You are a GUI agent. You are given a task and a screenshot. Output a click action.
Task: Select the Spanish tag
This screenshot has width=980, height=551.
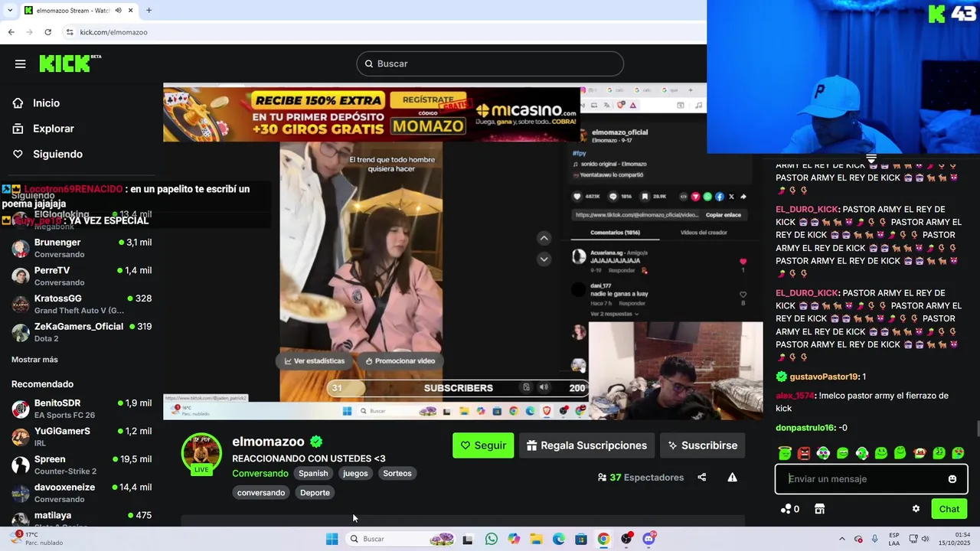click(313, 473)
